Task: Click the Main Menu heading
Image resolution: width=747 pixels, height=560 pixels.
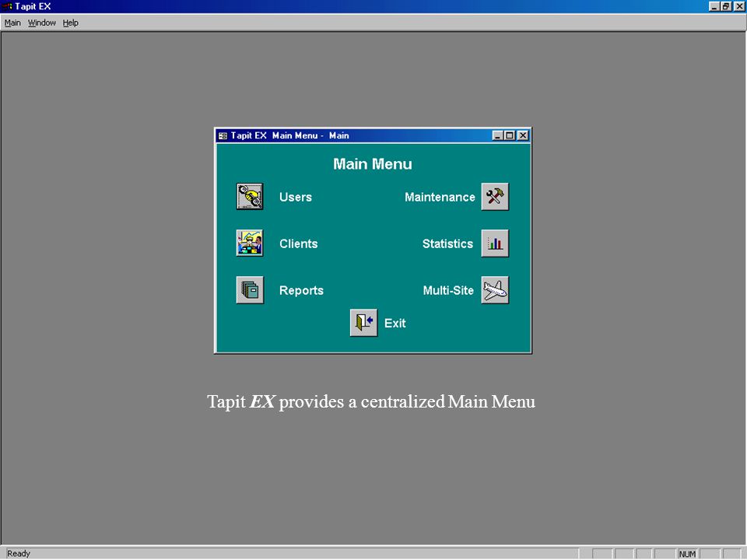Action: pyautogui.click(x=373, y=164)
